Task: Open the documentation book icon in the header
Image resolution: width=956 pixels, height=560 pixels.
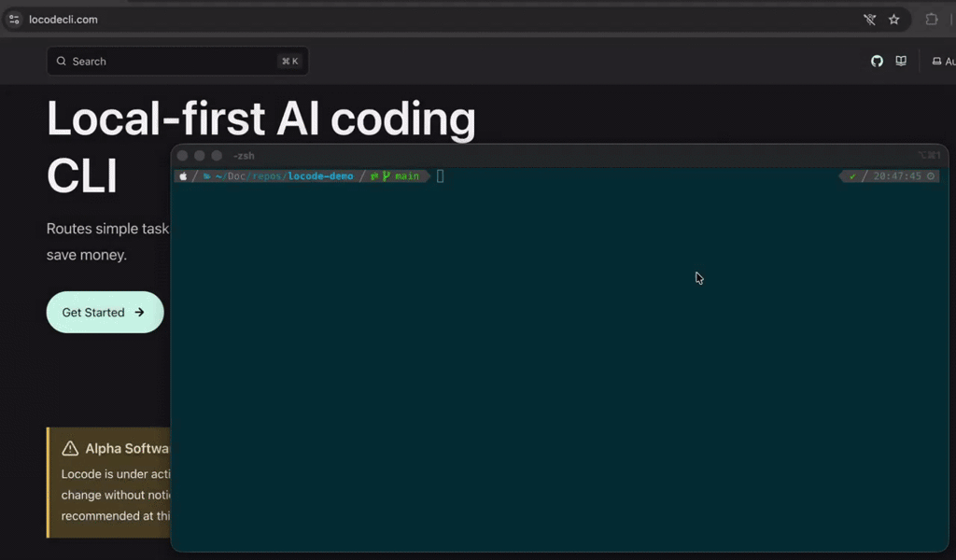Action: [x=900, y=61]
